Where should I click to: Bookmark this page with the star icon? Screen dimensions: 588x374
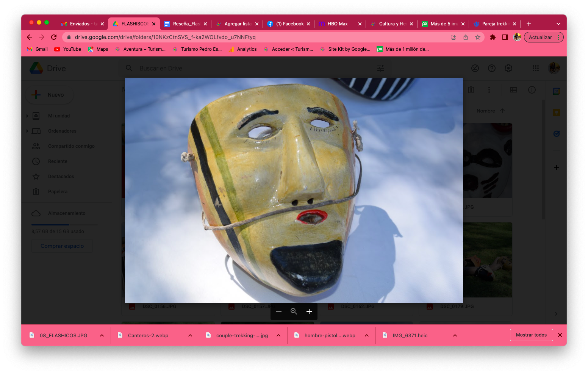477,37
